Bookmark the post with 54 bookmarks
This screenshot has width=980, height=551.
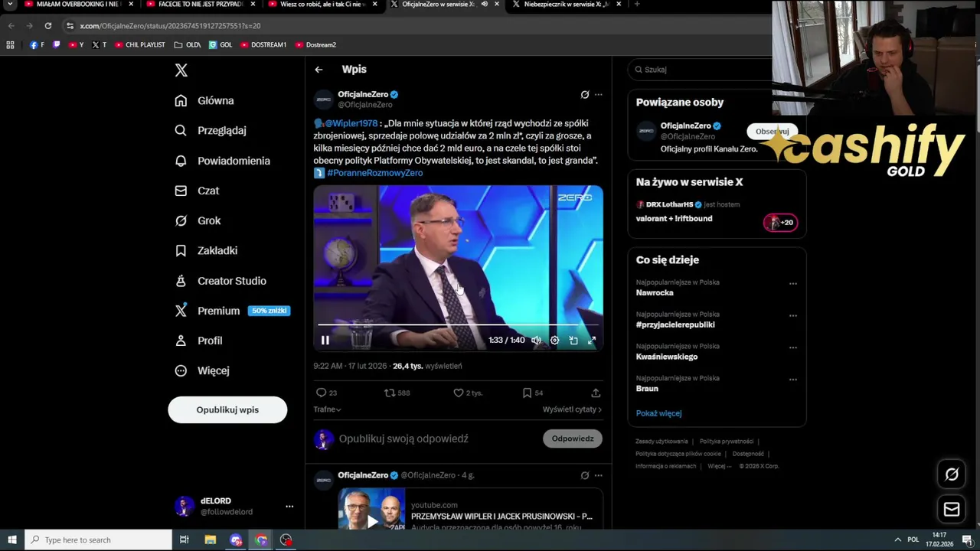[532, 393]
